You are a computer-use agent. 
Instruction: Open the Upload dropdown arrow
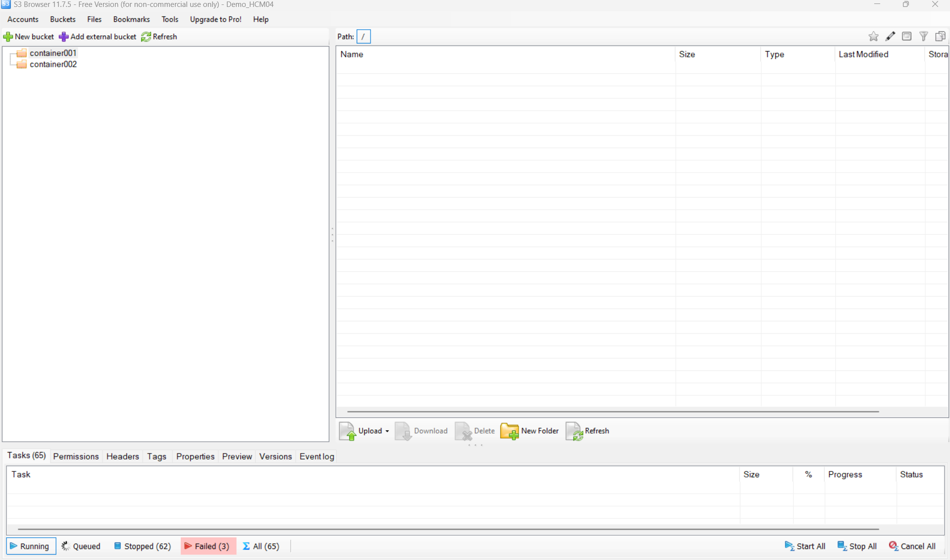[x=387, y=431]
